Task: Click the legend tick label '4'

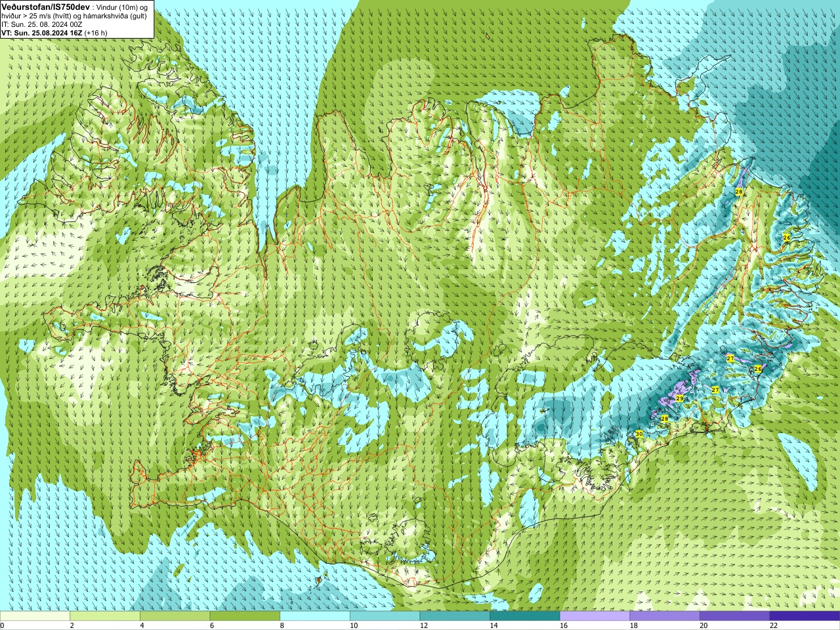Action: coord(142,626)
